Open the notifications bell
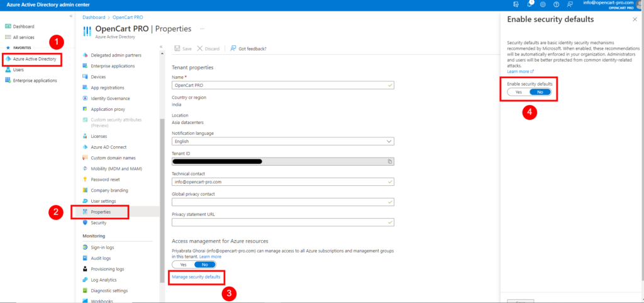Screen dimensions: 644x303 tap(530, 4)
